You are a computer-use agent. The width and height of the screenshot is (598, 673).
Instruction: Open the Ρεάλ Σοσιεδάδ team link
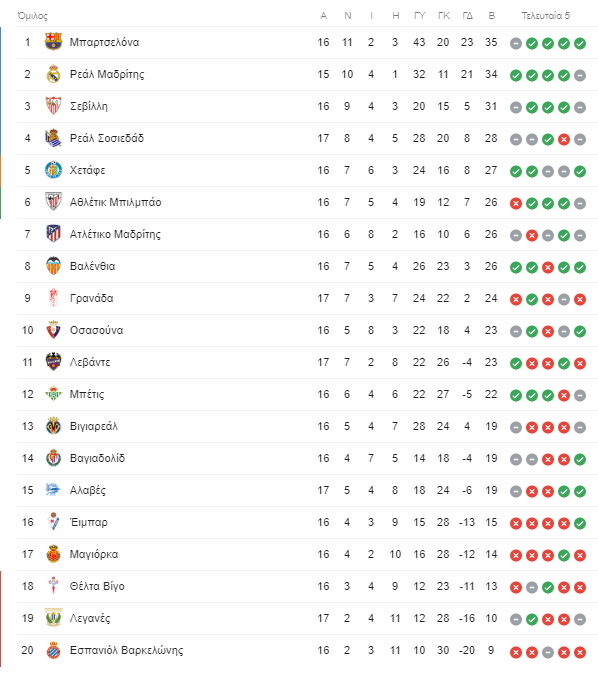[107, 138]
